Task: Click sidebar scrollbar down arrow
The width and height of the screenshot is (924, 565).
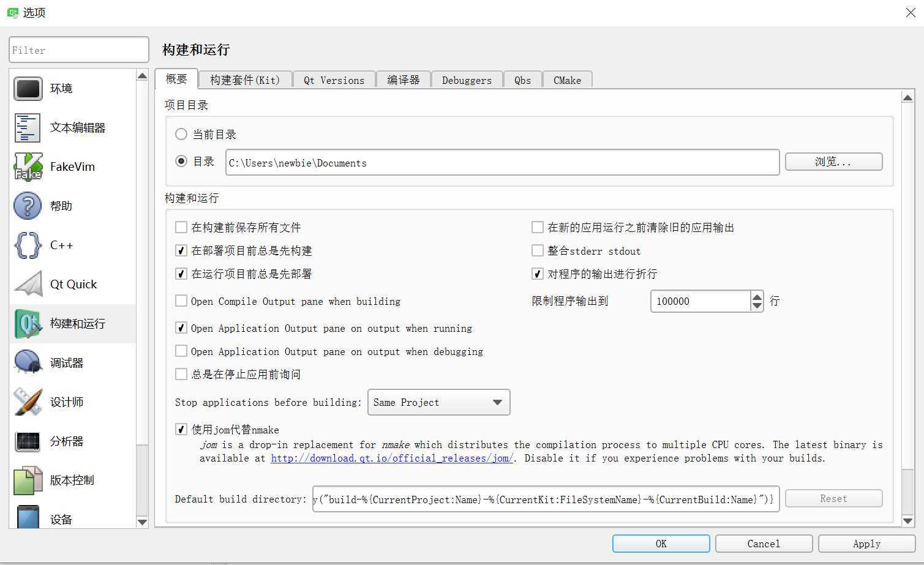Action: coord(142,522)
